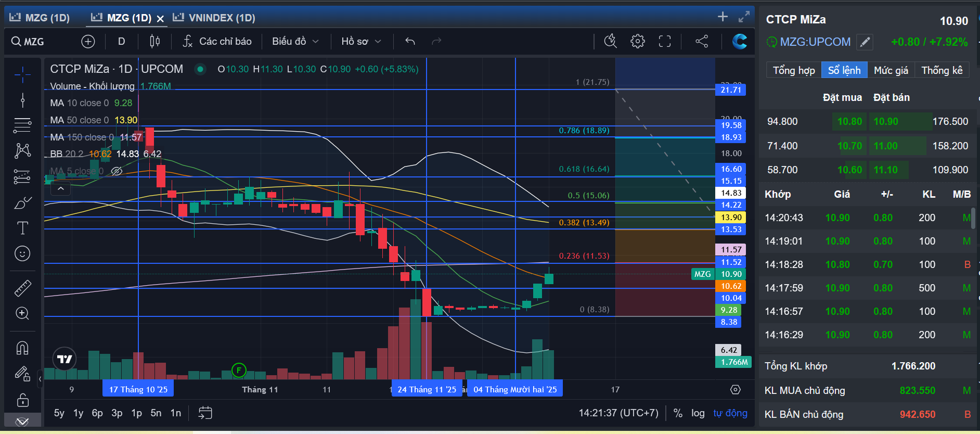The width and height of the screenshot is (980, 434).
Task: Click the share chart icon
Action: coord(702,41)
